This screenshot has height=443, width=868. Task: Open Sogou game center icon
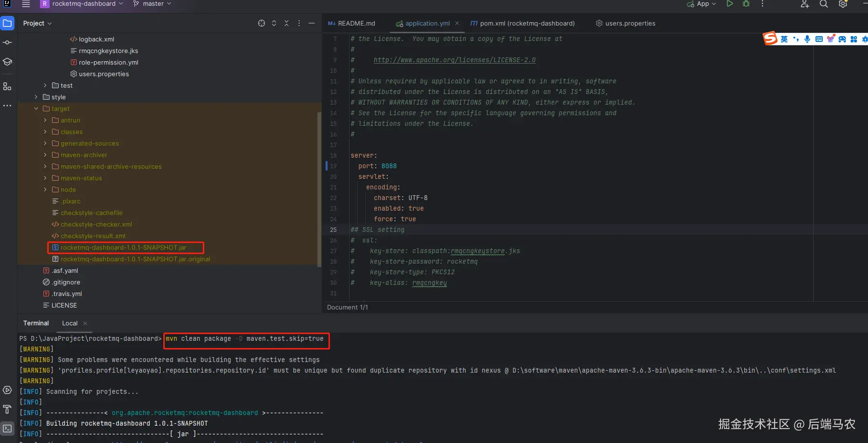pyautogui.click(x=842, y=39)
